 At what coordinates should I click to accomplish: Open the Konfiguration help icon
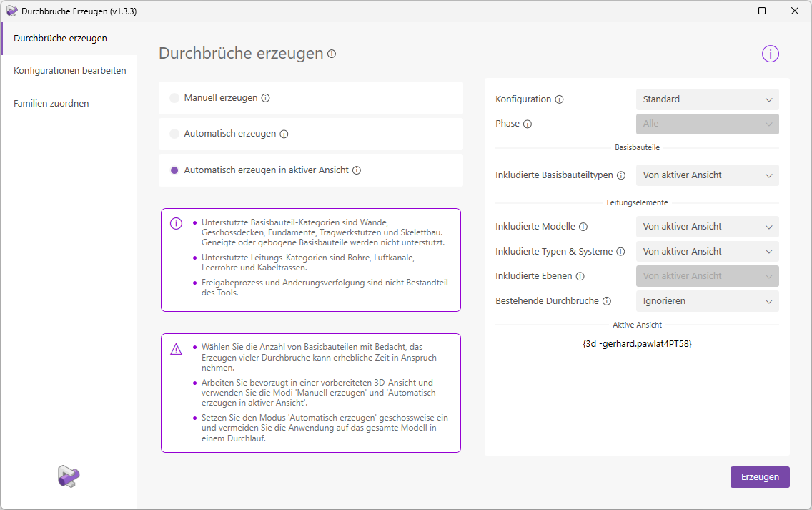558,99
